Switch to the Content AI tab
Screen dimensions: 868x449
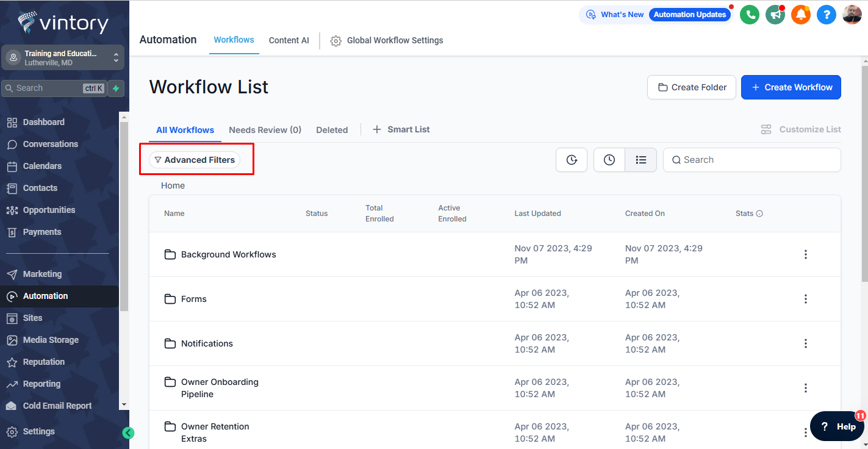[x=289, y=40]
